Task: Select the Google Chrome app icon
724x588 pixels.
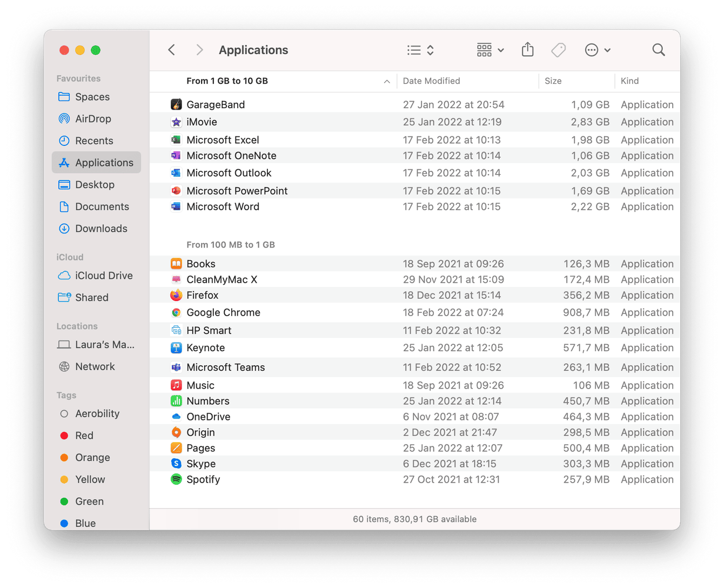Action: pyautogui.click(x=176, y=312)
